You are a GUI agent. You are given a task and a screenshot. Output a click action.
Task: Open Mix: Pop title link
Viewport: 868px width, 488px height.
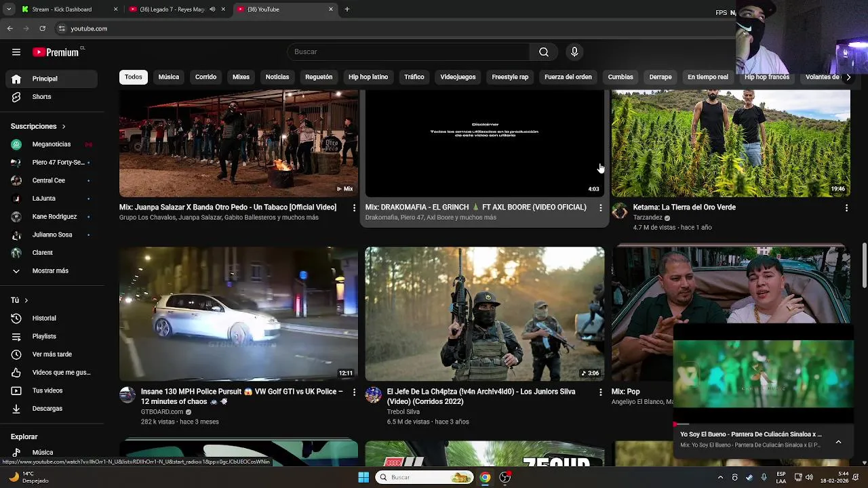(x=625, y=392)
